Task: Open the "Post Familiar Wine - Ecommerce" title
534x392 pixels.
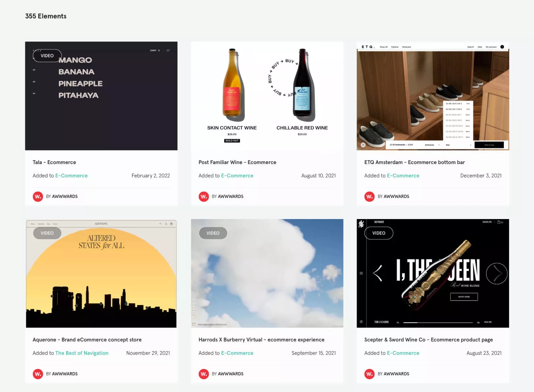Action: pyautogui.click(x=237, y=162)
